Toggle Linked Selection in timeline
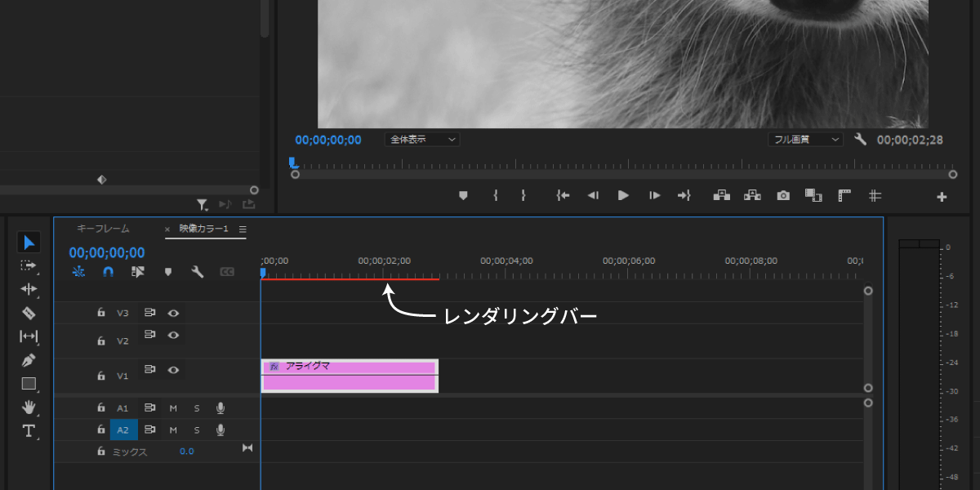Screen dimensions: 980x490 pyautogui.click(x=137, y=272)
